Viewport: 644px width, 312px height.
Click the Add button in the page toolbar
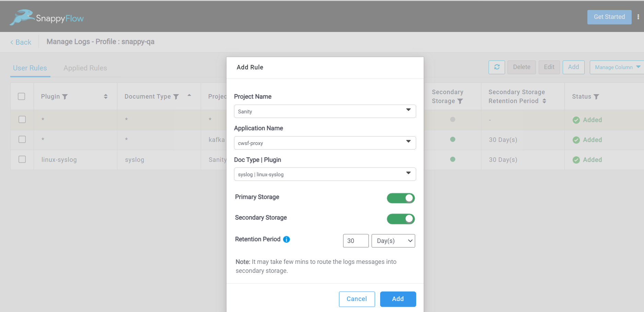click(573, 67)
